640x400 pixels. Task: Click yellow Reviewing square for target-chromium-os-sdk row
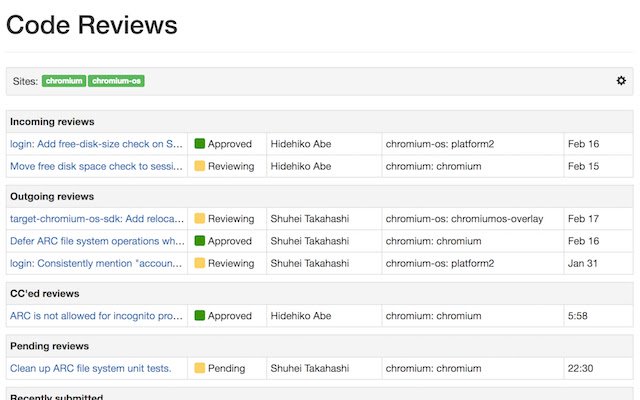pyautogui.click(x=200, y=219)
